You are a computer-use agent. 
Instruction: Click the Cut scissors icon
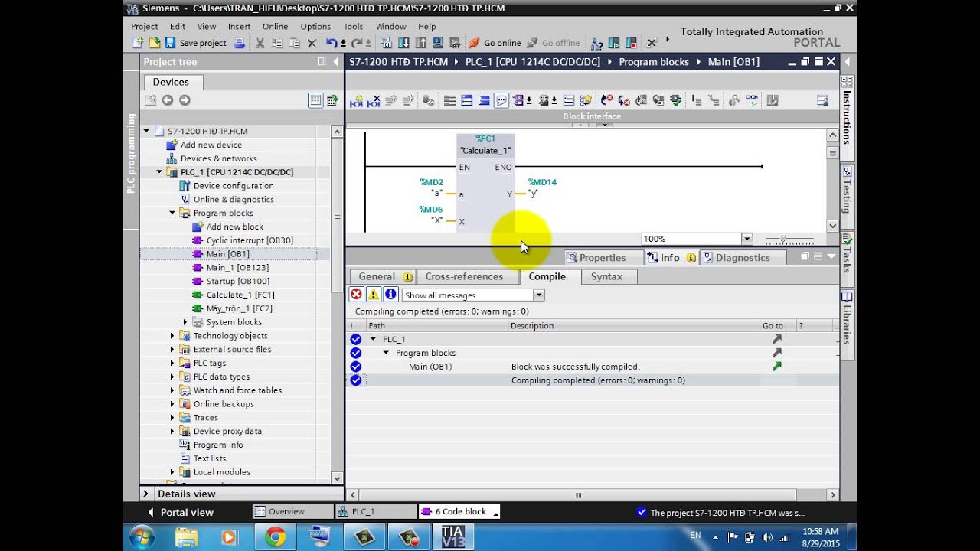click(x=260, y=43)
